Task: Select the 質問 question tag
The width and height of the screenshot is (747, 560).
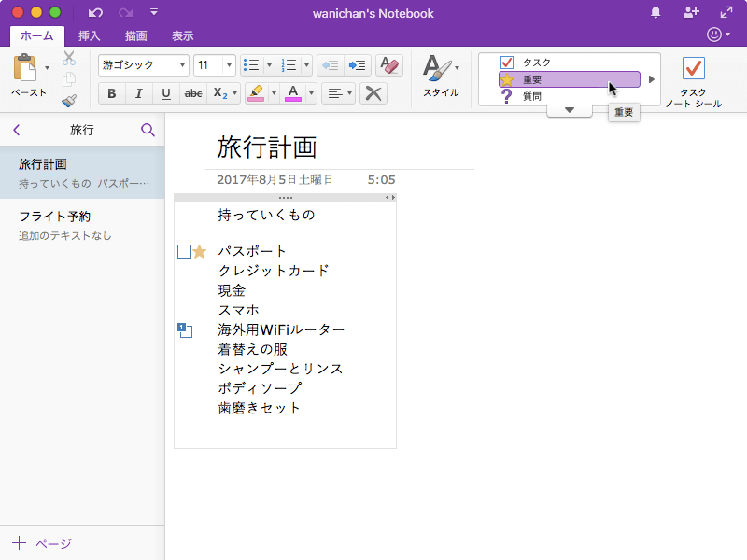Action: pyautogui.click(x=569, y=97)
